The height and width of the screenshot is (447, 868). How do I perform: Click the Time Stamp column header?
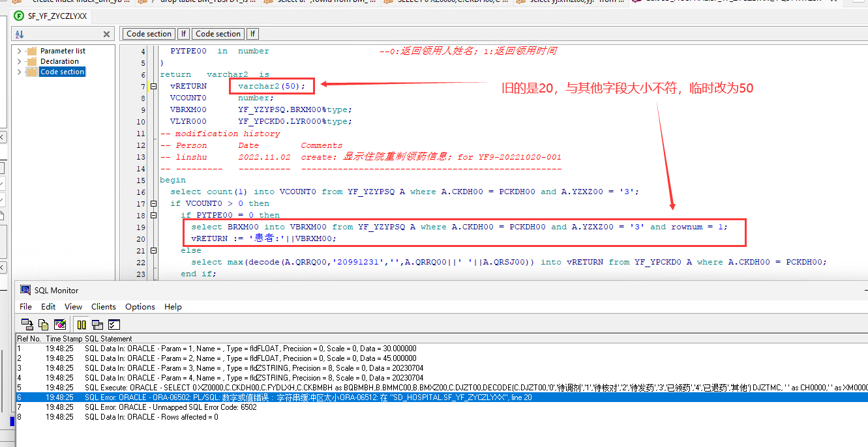coord(64,339)
